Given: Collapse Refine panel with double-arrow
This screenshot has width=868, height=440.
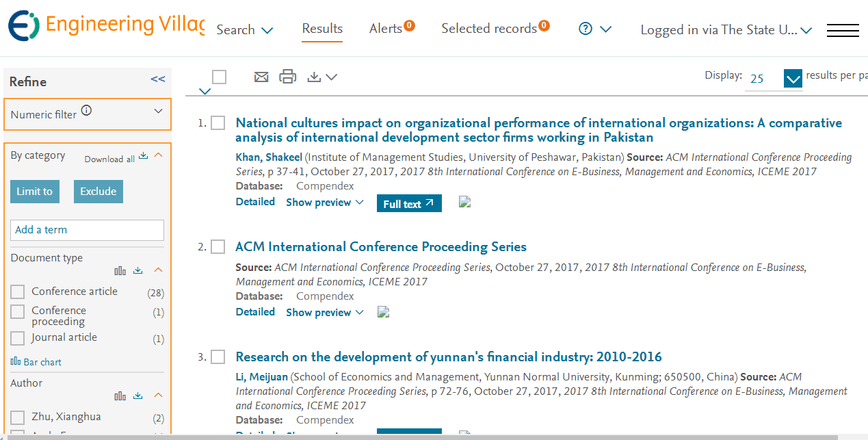Looking at the screenshot, I should coord(158,79).
